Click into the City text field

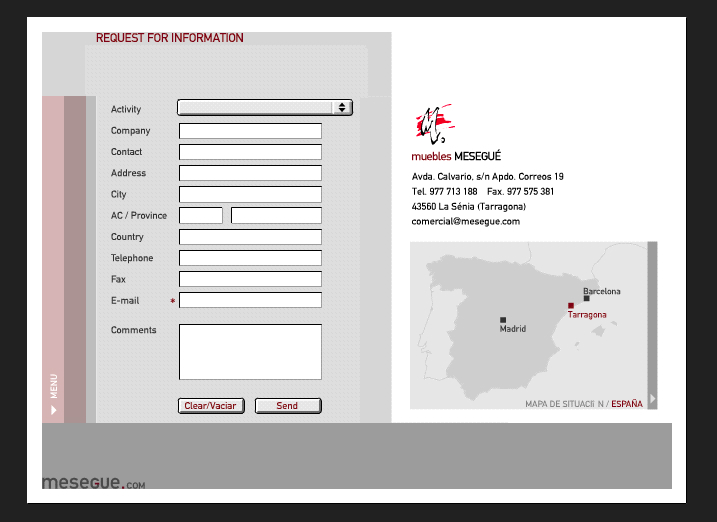click(x=250, y=194)
